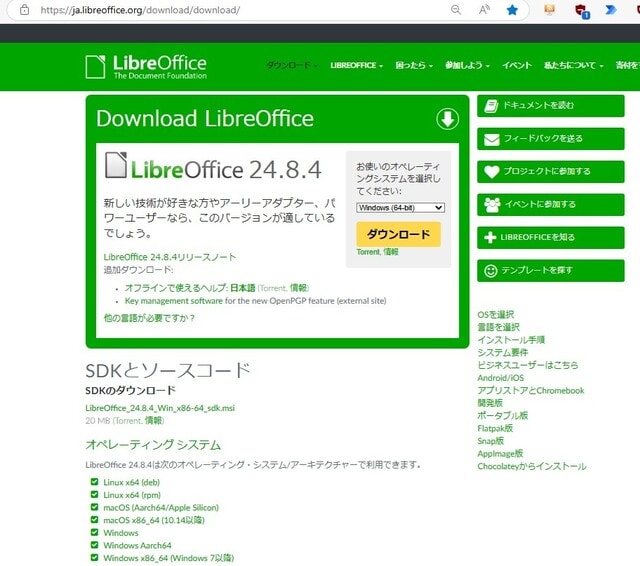Click the LibreOffice logo in header
The image size is (640, 566).
(146, 67)
